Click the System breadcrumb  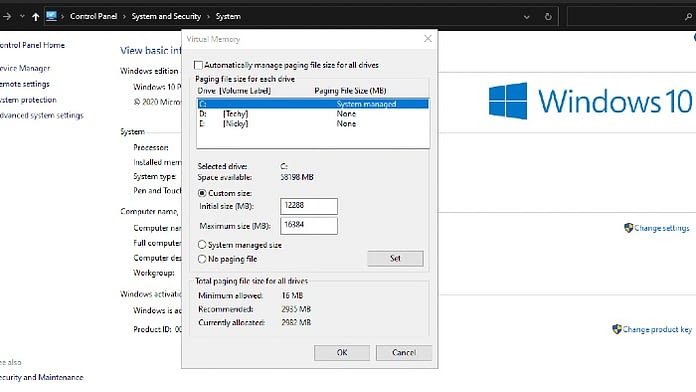228,16
